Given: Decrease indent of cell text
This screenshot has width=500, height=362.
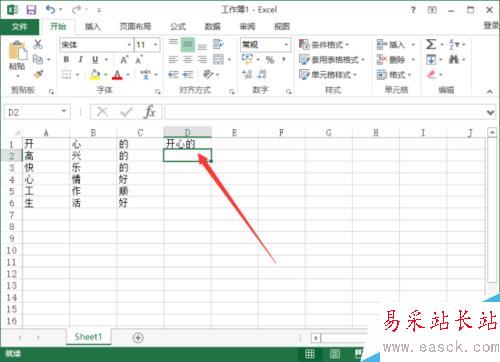Looking at the screenshot, I should click(x=173, y=74).
